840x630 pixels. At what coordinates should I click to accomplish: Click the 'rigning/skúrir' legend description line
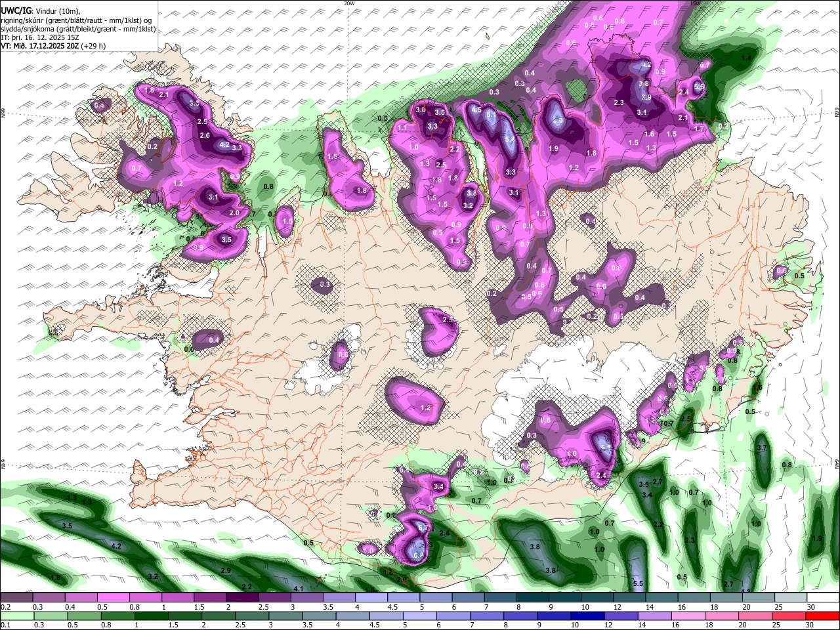pos(76,20)
